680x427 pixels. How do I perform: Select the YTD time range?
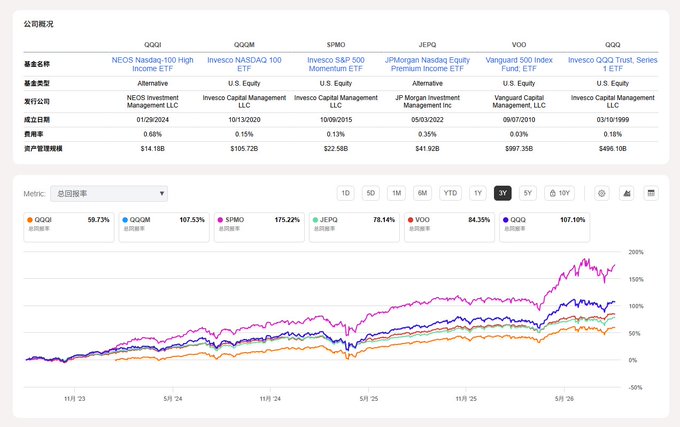(450, 193)
